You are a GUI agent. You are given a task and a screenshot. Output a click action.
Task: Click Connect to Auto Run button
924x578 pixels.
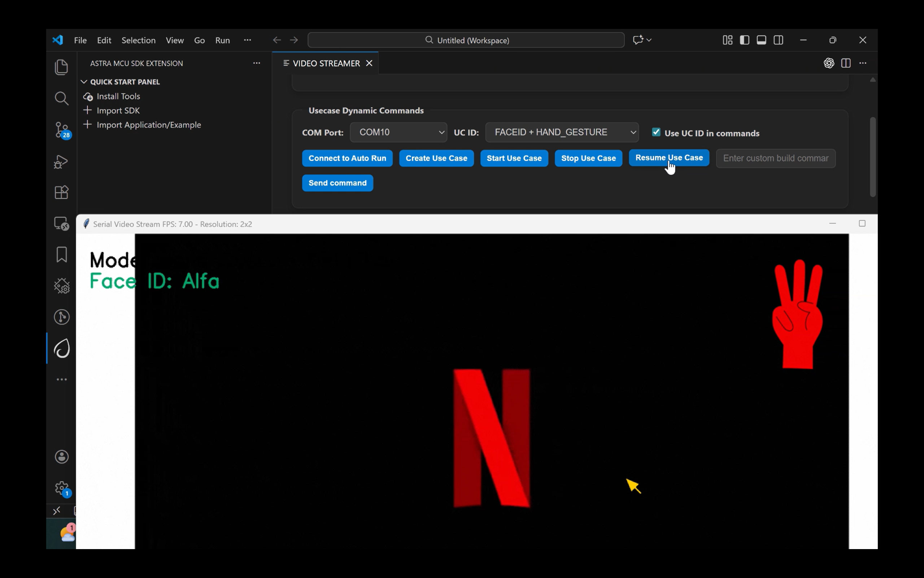(x=347, y=158)
